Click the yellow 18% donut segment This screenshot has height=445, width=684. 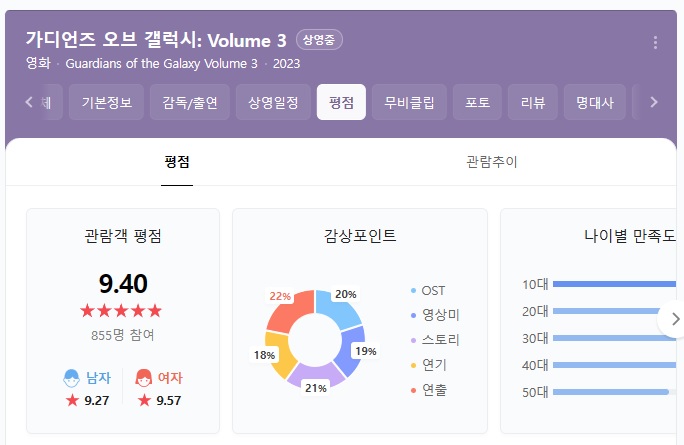tap(280, 355)
